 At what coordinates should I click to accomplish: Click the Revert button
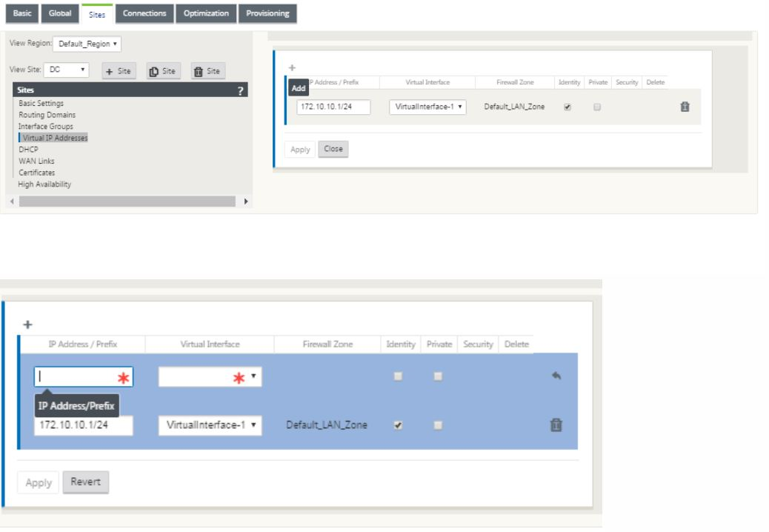[x=86, y=482]
